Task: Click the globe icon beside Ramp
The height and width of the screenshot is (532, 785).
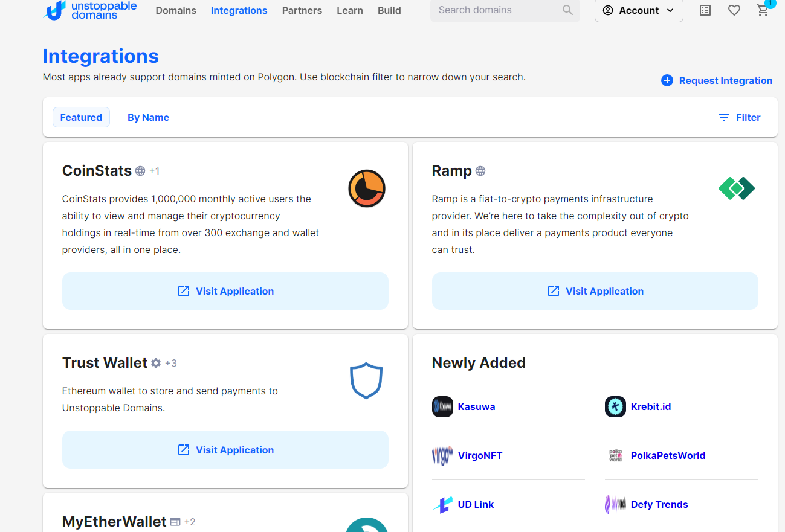Action: coord(480,171)
